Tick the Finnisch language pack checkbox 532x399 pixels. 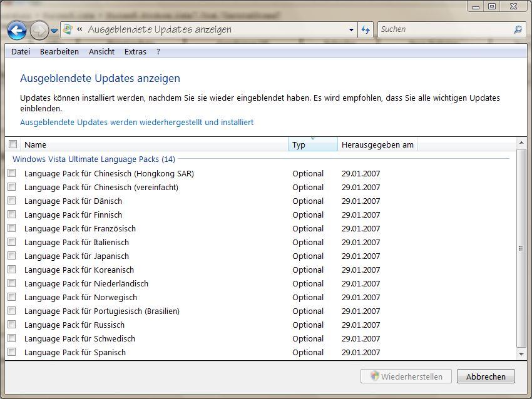pyautogui.click(x=12, y=215)
